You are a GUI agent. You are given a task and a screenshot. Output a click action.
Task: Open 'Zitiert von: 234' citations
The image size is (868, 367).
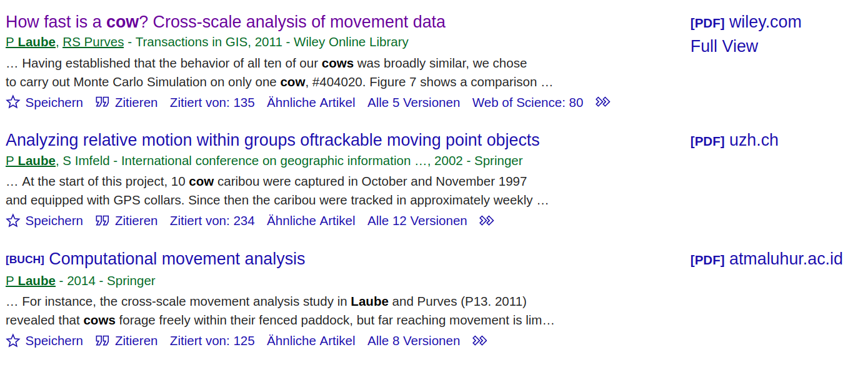tap(212, 221)
